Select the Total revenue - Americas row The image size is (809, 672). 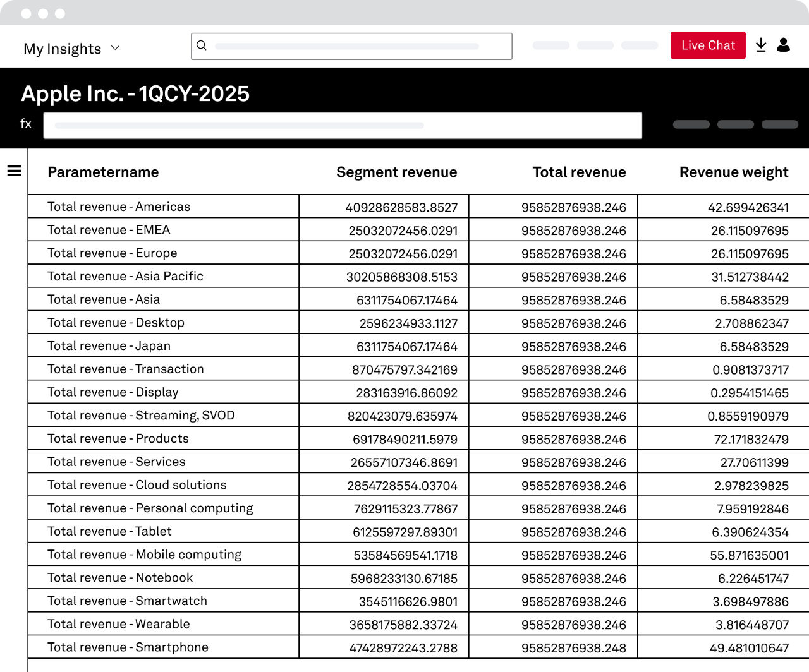418,207
